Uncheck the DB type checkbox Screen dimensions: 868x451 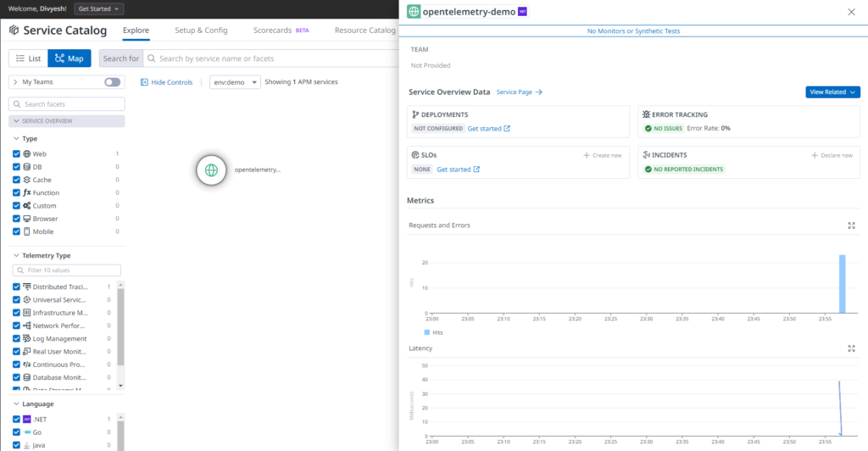point(16,166)
